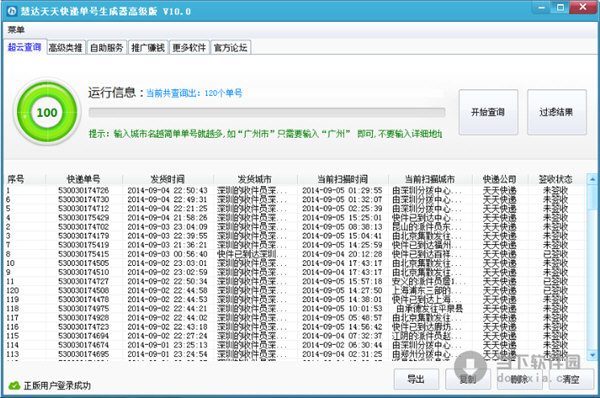Select tracking number 530030174730
The height and width of the screenshot is (398, 600).
point(83,199)
